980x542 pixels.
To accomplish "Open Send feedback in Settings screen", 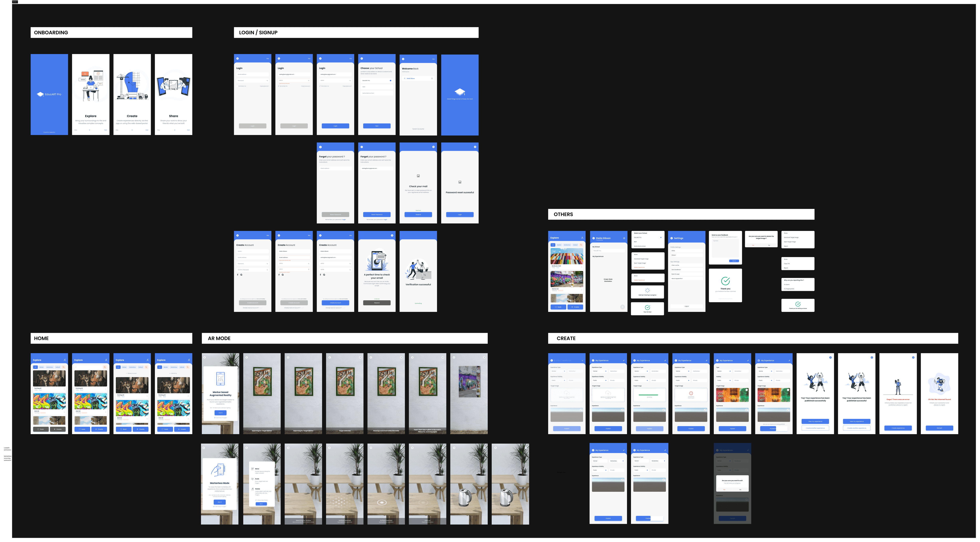I will [686, 269].
